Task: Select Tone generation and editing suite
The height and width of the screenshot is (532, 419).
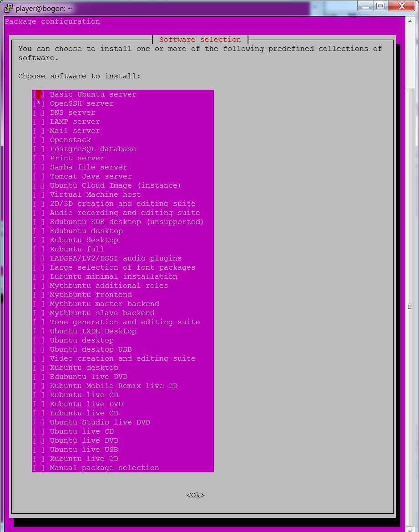Action: [x=123, y=322]
